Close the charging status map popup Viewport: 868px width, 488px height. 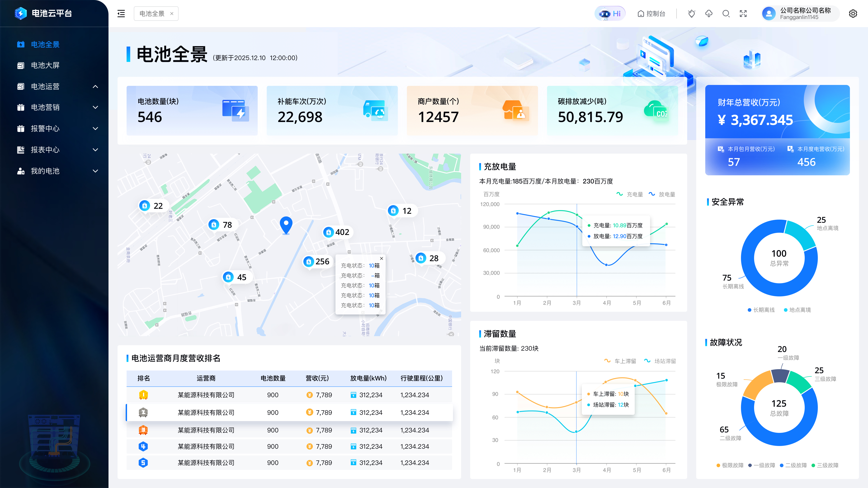(381, 258)
